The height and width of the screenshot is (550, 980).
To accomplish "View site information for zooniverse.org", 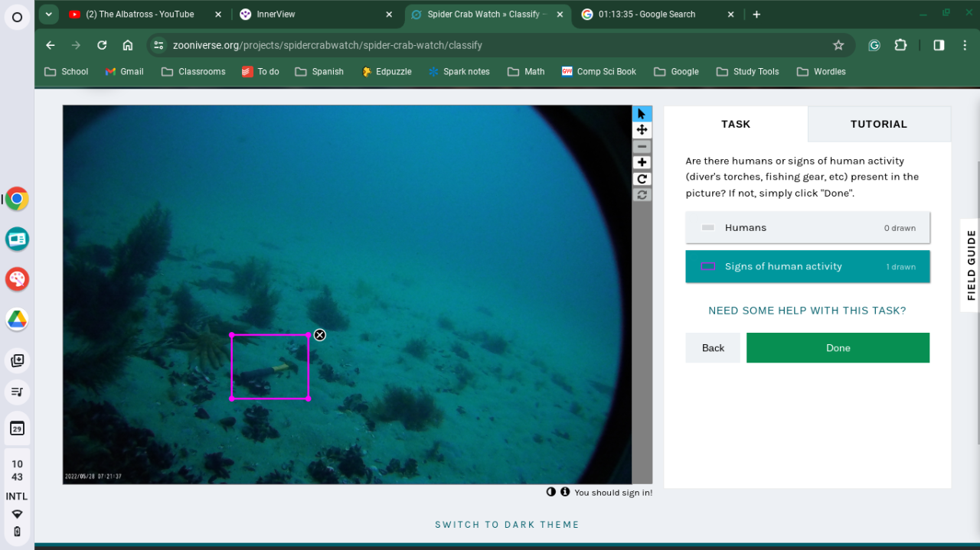I will [158, 45].
